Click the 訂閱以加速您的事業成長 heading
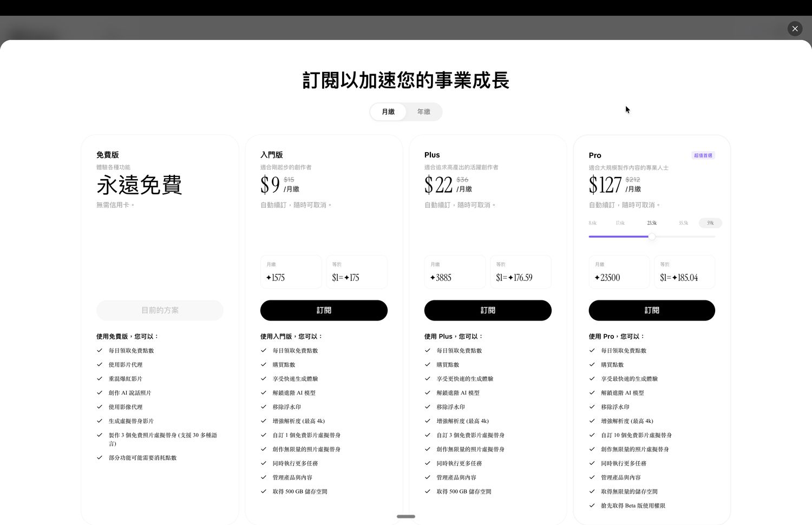This screenshot has height=525, width=812. [x=406, y=80]
